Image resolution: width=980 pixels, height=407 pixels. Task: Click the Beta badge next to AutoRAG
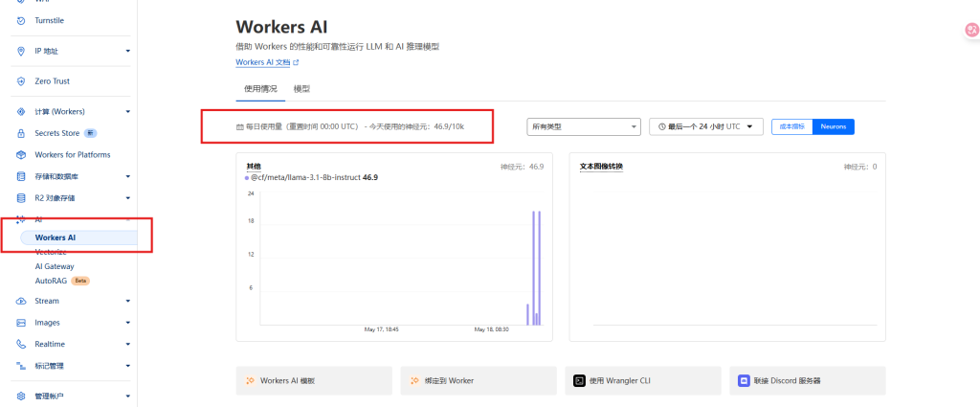(x=80, y=281)
